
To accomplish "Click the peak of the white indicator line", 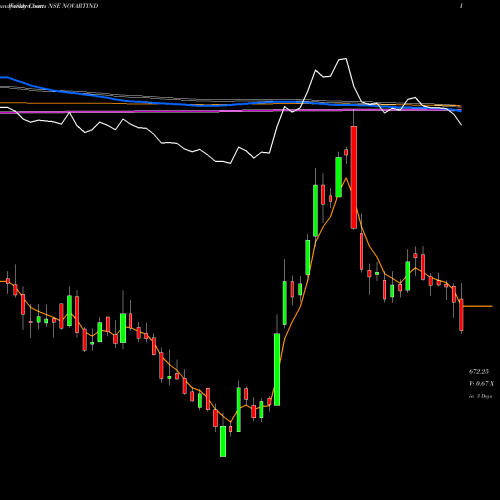I will click(345, 59).
